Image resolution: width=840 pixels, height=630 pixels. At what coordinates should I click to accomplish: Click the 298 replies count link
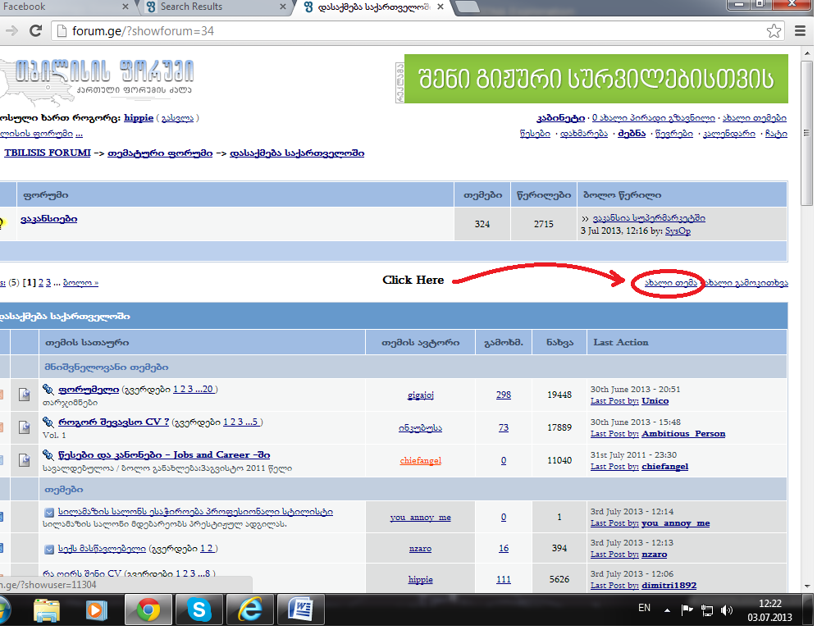pyautogui.click(x=504, y=395)
